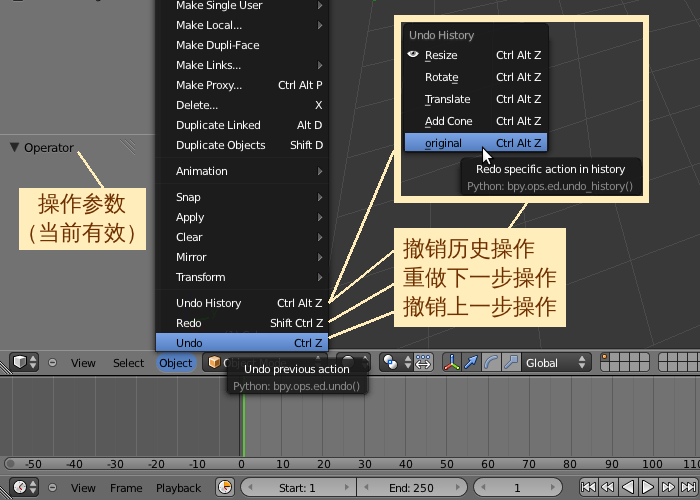700x500 pixels.
Task: Click the timeline horizontal scrollbar
Action: 350,464
